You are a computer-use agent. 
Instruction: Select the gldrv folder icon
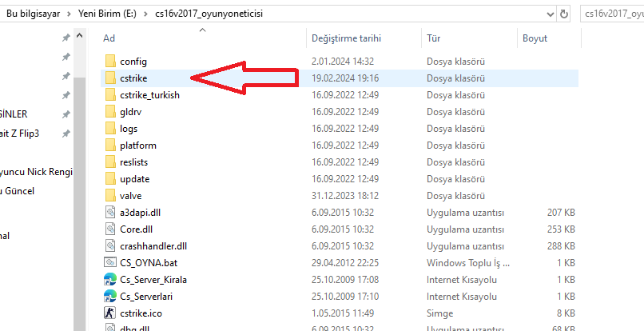[x=110, y=112]
